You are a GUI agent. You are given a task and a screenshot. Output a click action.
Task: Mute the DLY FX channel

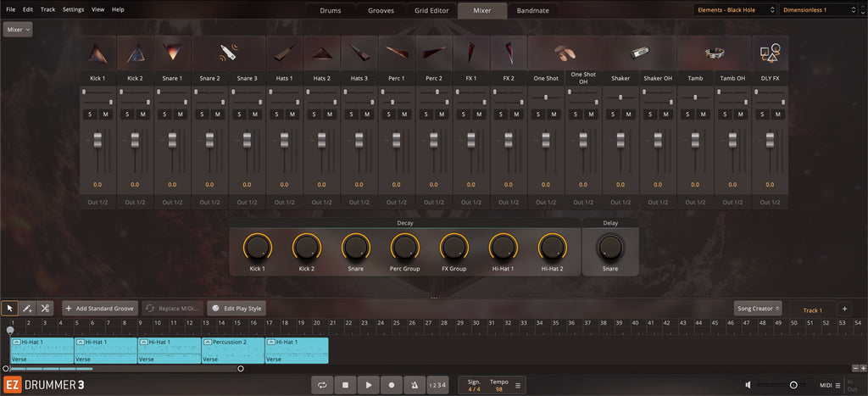point(778,114)
